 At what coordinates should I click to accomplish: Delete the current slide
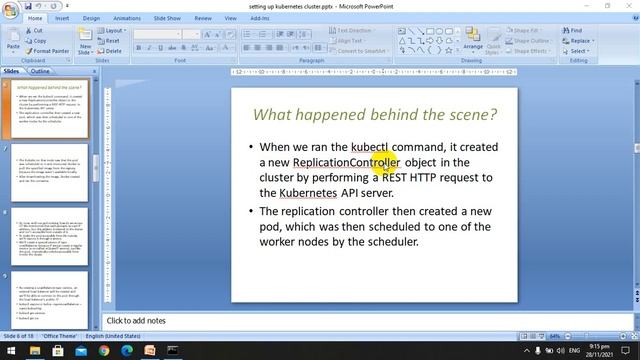click(x=109, y=51)
